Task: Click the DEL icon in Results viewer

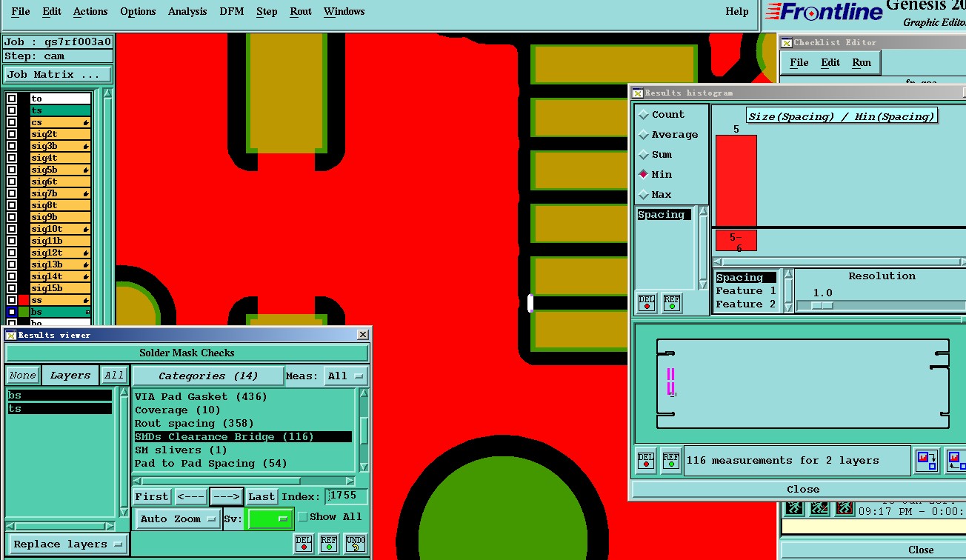Action: tap(304, 544)
